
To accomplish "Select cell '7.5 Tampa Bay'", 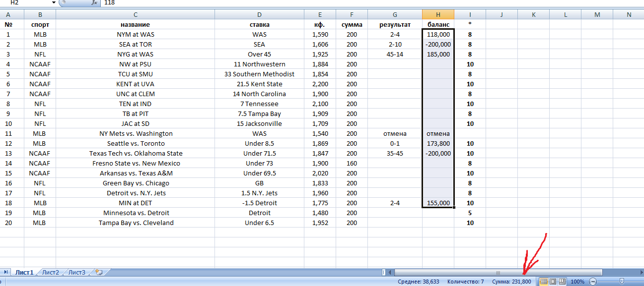I will click(x=259, y=114).
